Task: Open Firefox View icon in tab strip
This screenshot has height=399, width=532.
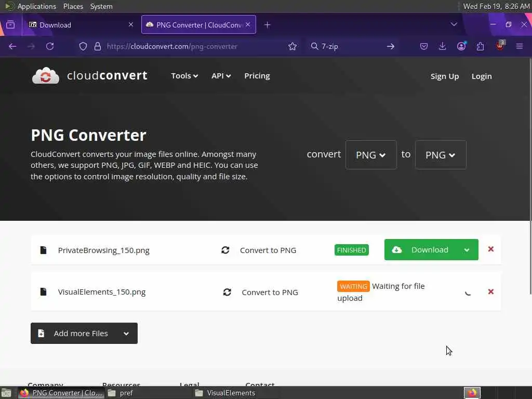Action: tap(10, 25)
